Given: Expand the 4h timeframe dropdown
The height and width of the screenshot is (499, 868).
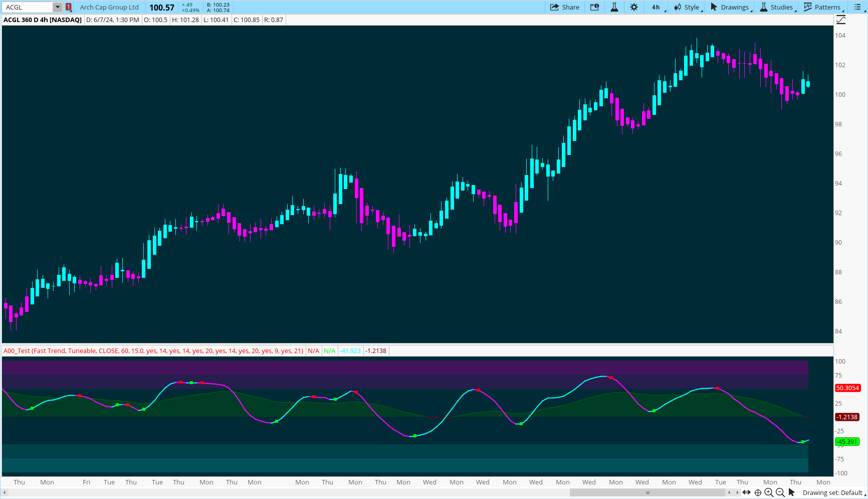Looking at the screenshot, I should [x=657, y=7].
